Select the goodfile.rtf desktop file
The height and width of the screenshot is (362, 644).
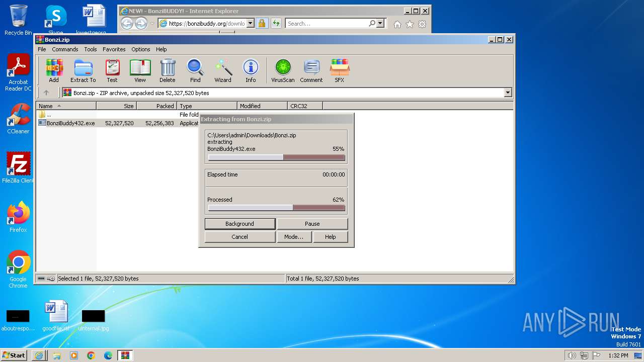[56, 316]
